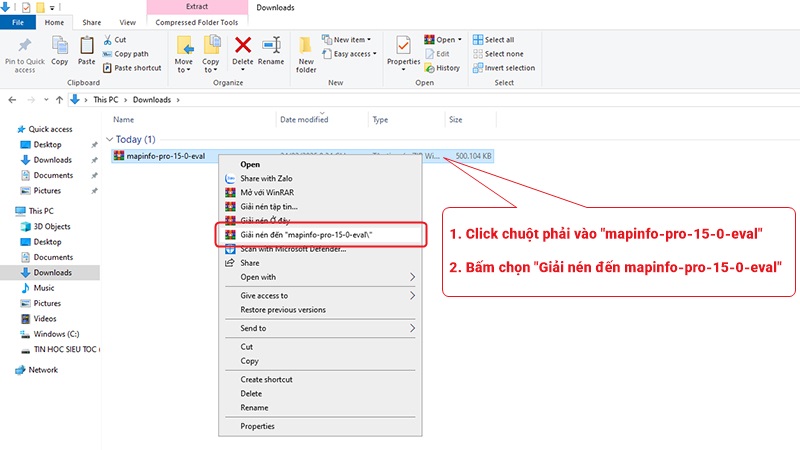Open the Easy access dropdown
800x450 pixels.
[x=350, y=54]
